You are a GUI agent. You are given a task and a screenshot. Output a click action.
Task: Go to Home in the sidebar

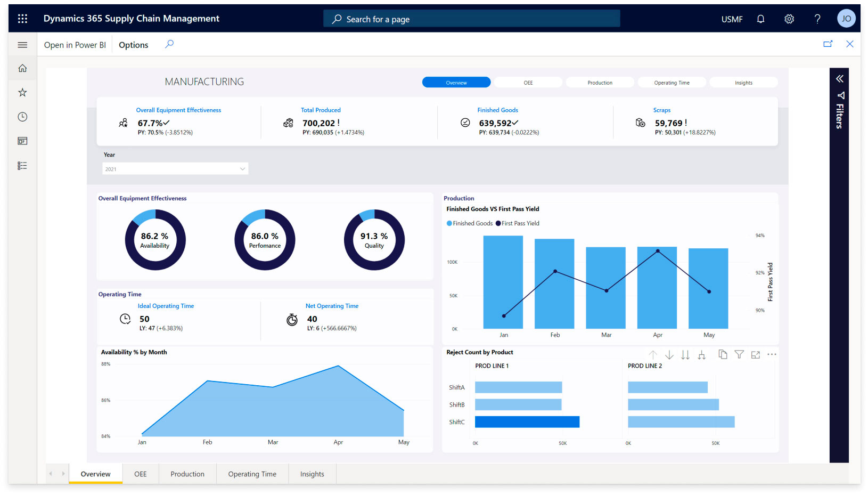pos(22,68)
